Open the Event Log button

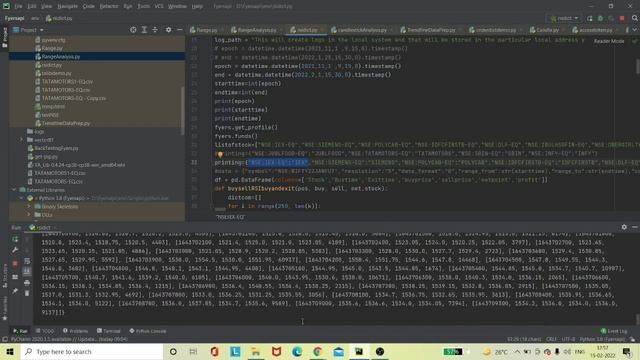point(614,331)
